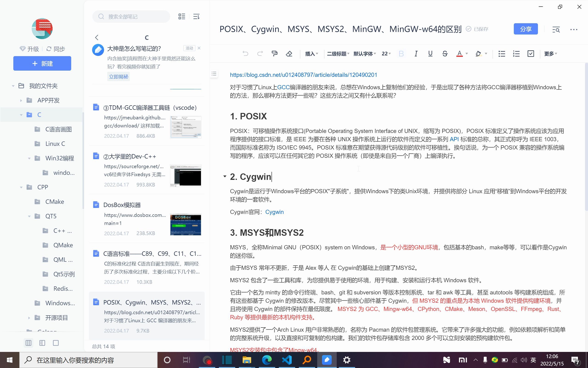Click the undo arrow in toolbar
The height and width of the screenshot is (368, 588).
click(245, 54)
